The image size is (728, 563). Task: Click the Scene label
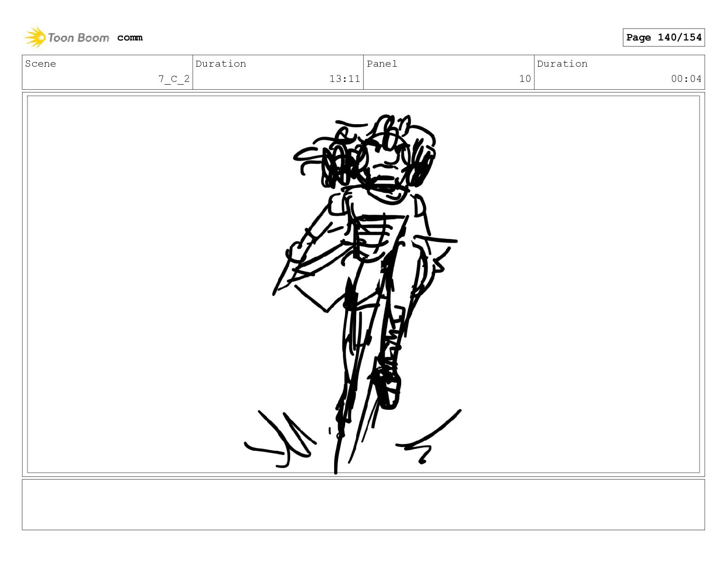[x=40, y=63]
